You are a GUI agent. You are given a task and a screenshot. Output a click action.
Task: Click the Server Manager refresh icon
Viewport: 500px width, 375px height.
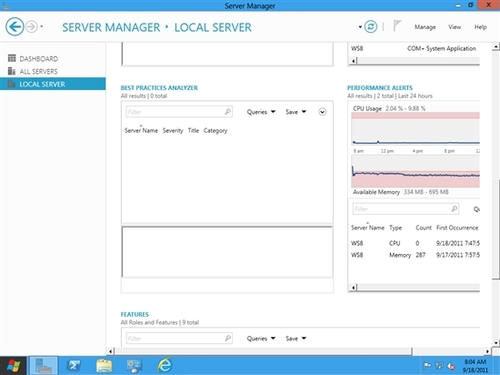click(371, 27)
